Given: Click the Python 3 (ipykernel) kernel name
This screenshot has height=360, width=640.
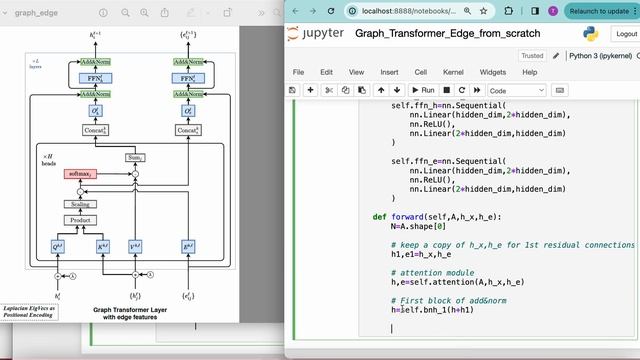Looking at the screenshot, I should (x=600, y=56).
